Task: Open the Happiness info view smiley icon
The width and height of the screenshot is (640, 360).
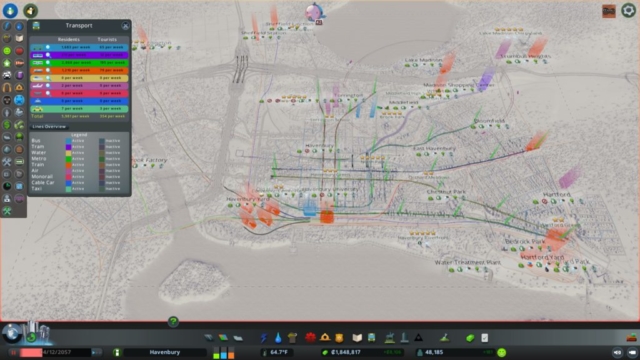Action: click(x=7, y=51)
